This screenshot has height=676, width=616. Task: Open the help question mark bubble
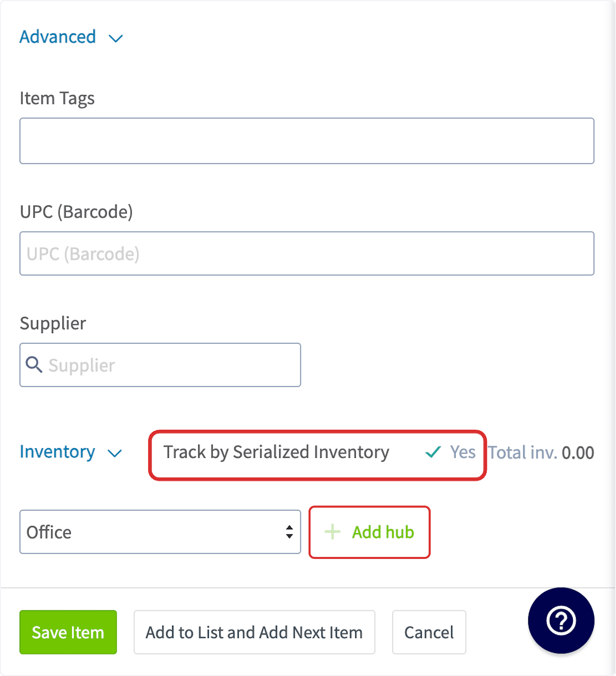click(x=561, y=621)
